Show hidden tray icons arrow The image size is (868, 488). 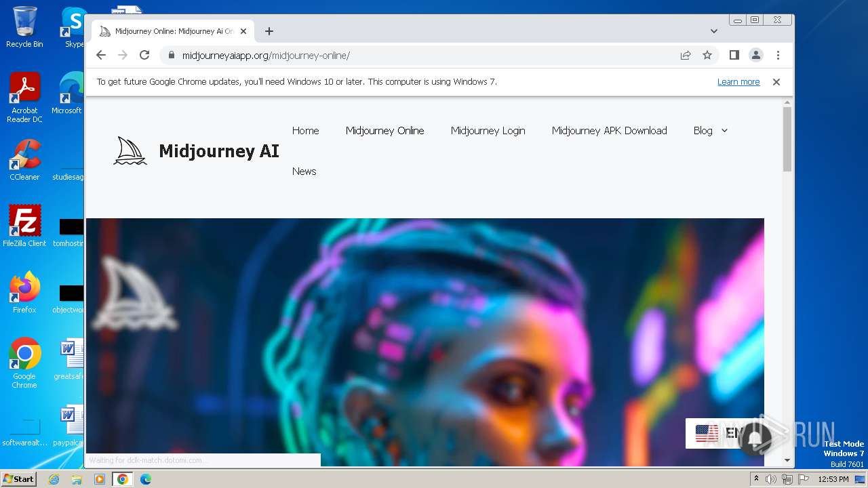pyautogui.click(x=756, y=479)
